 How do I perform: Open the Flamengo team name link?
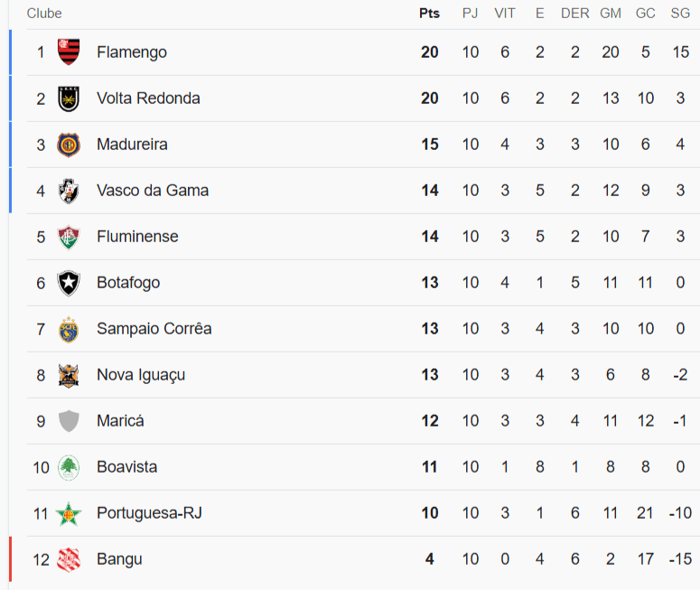tap(132, 52)
